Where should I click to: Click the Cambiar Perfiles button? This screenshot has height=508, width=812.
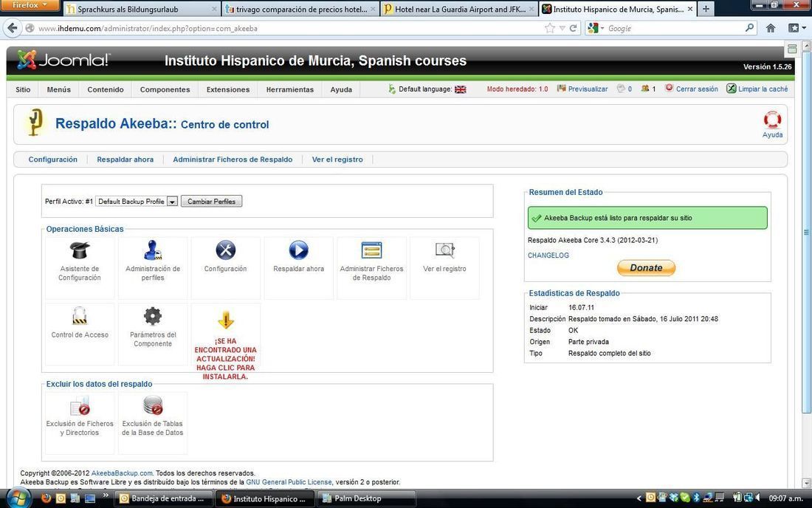tap(211, 202)
